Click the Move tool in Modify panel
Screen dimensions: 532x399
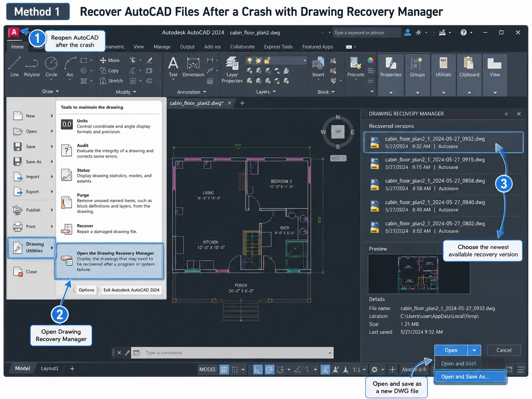point(110,60)
